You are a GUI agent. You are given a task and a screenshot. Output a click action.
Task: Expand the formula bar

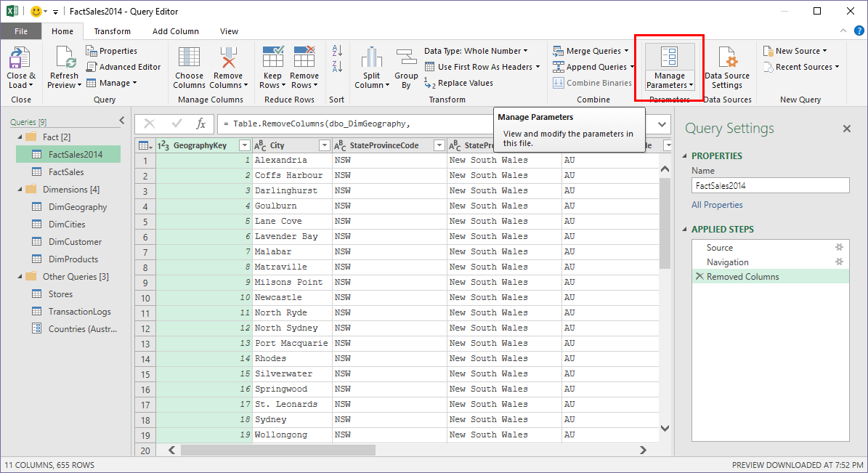pyautogui.click(x=662, y=124)
